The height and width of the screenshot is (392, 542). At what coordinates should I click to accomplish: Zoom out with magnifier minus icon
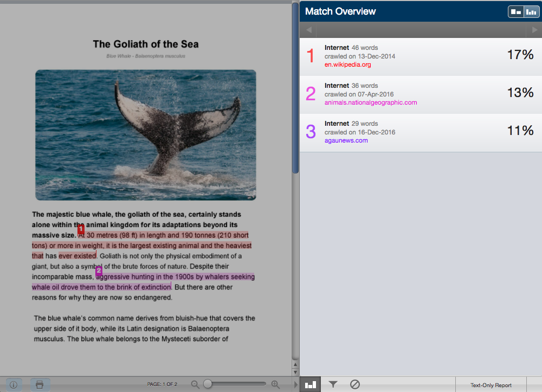coord(195,384)
